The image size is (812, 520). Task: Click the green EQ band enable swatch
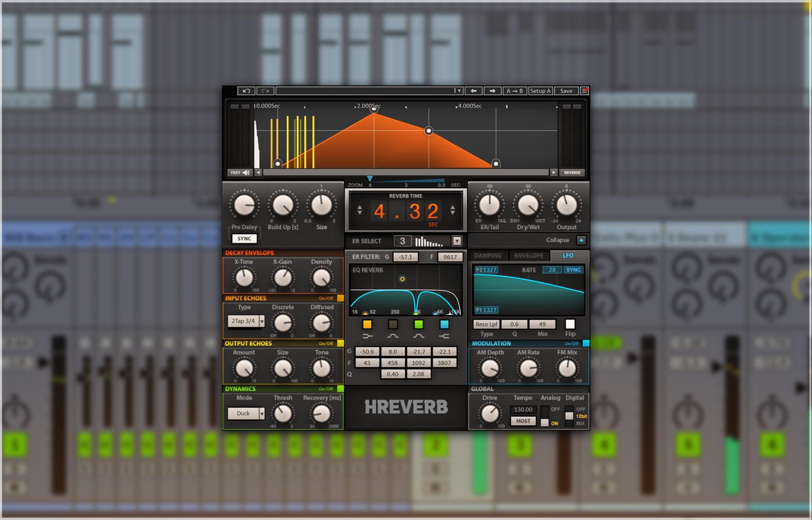419,325
